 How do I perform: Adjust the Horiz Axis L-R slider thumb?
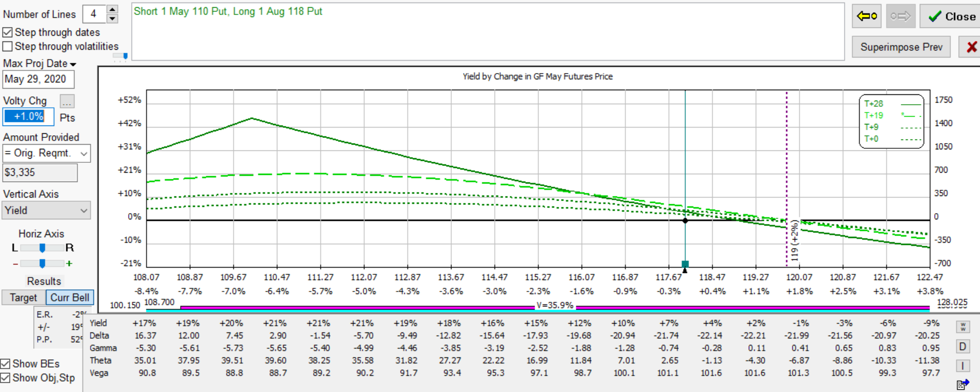tap(42, 248)
